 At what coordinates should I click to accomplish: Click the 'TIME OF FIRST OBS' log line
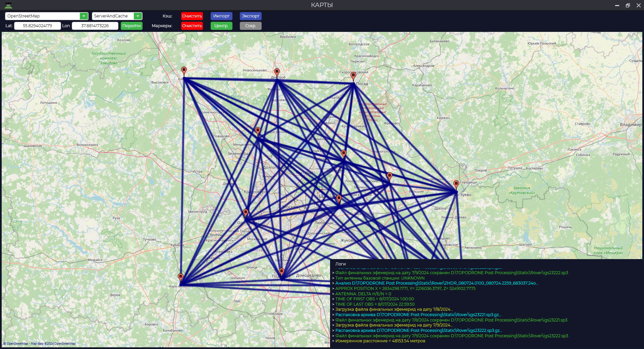tap(374, 299)
